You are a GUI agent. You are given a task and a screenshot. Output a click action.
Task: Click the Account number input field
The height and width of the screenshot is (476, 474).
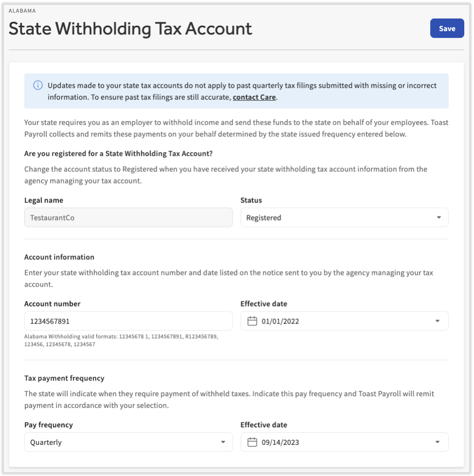click(128, 321)
